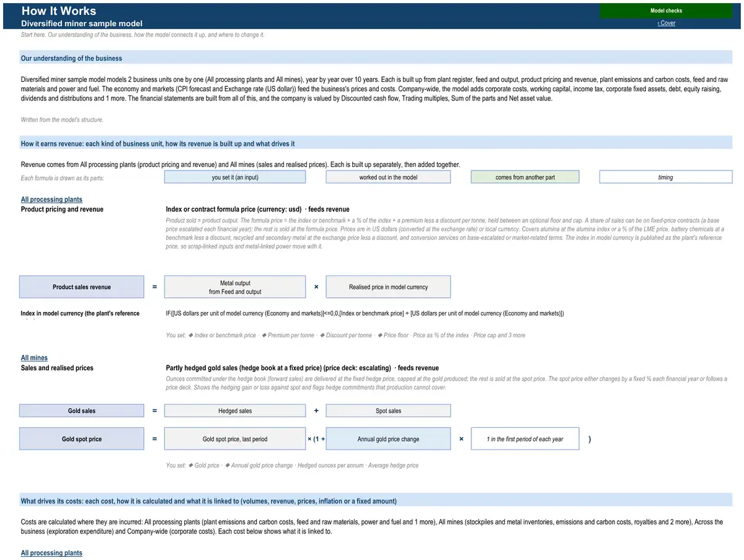Viewport: 744px width, 560px height.
Task: Click the Gold sales box
Action: 82,411
